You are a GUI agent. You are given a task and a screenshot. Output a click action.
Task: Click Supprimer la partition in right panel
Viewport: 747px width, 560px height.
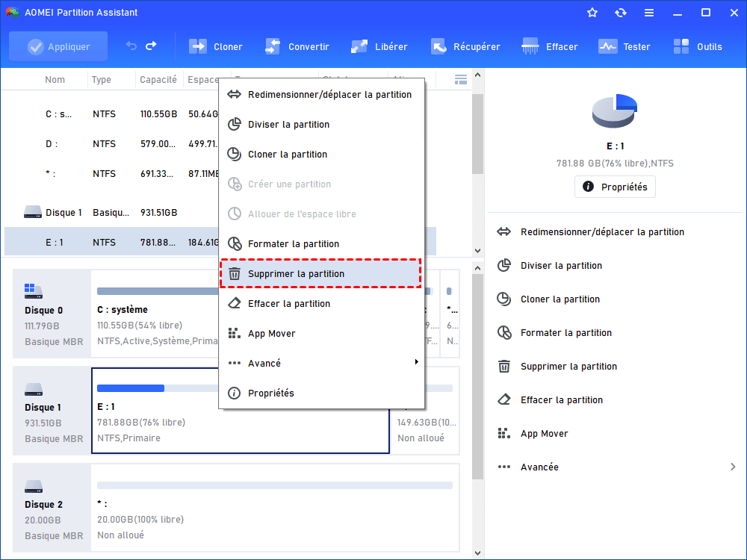568,367
